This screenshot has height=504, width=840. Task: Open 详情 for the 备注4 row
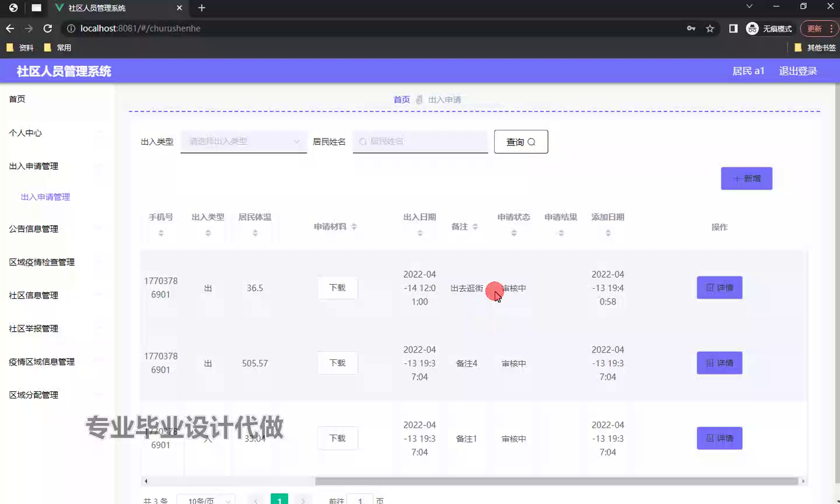click(719, 363)
